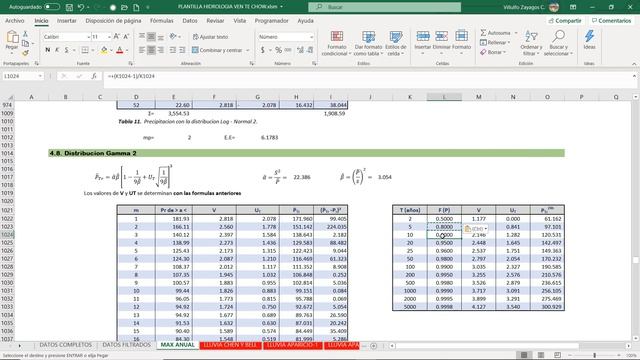Image resolution: width=640 pixels, height=360 pixels.
Task: Increase the cell indent
Action: (182, 50)
